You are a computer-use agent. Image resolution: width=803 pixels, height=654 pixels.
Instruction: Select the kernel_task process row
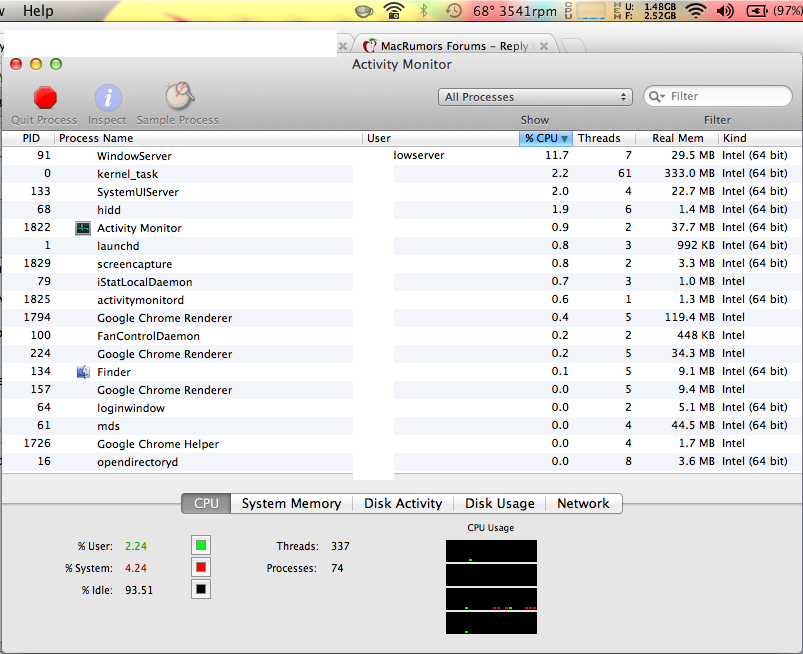[x=402, y=174]
